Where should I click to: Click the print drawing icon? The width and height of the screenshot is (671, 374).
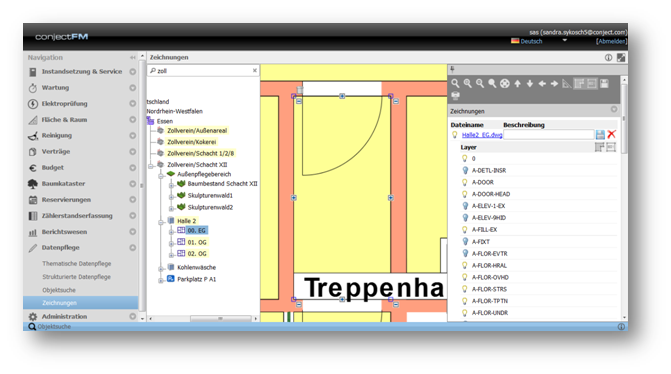click(456, 96)
